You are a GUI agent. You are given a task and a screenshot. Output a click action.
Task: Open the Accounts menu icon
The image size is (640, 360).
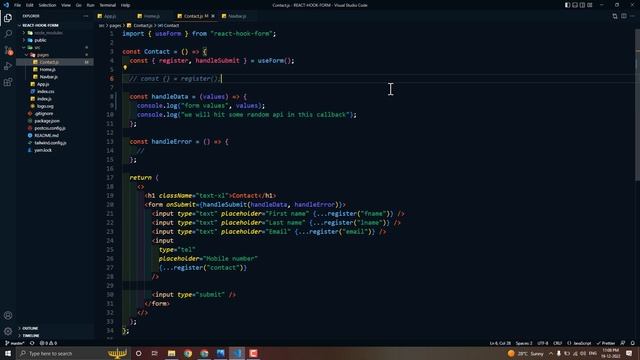8,315
